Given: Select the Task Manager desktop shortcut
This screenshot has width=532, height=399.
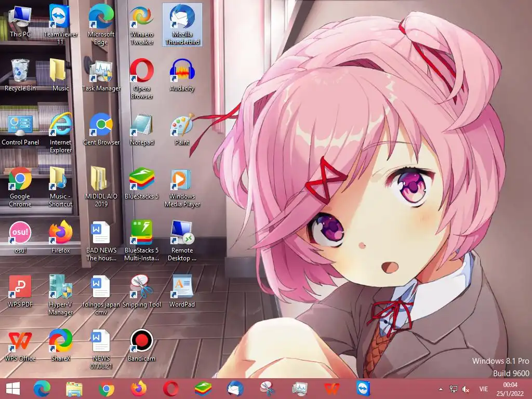Looking at the screenshot, I should pyautogui.click(x=101, y=75).
